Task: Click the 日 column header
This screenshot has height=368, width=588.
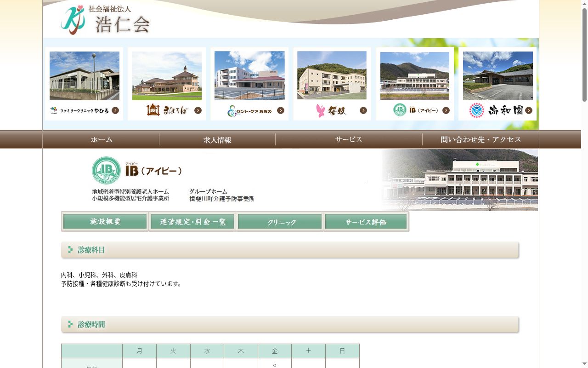Action: coord(342,351)
